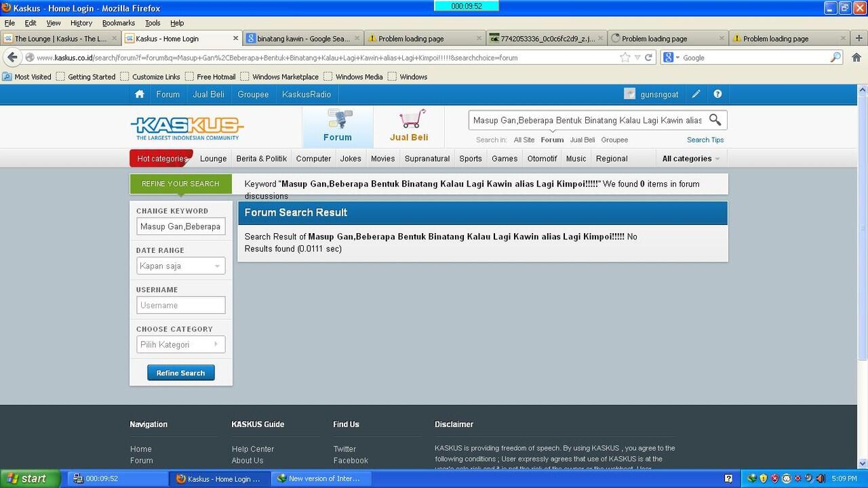Click the Username filter input field
The image size is (868, 488).
click(181, 306)
